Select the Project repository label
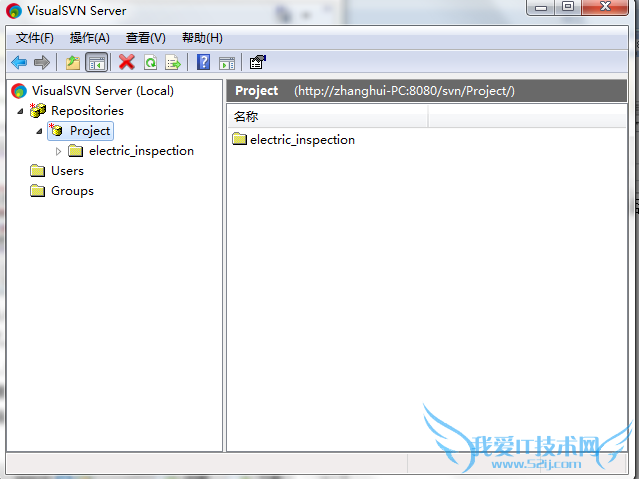Screen dimensions: 639x479 tap(90, 131)
